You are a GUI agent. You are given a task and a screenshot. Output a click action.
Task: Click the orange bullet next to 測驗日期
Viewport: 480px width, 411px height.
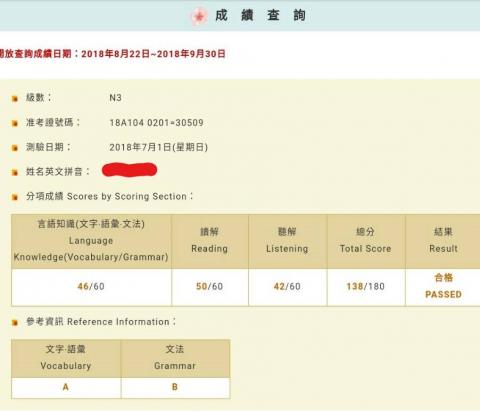[x=15, y=148]
